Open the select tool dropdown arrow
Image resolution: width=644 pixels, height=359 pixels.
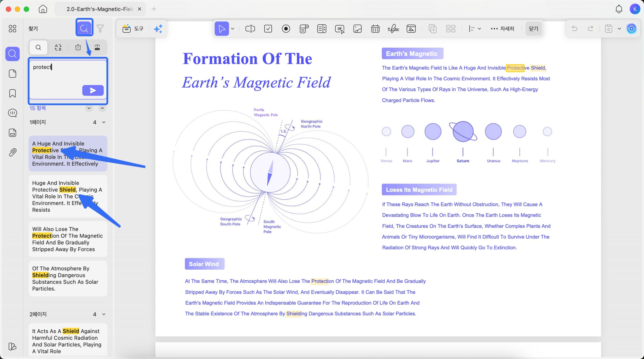point(233,29)
